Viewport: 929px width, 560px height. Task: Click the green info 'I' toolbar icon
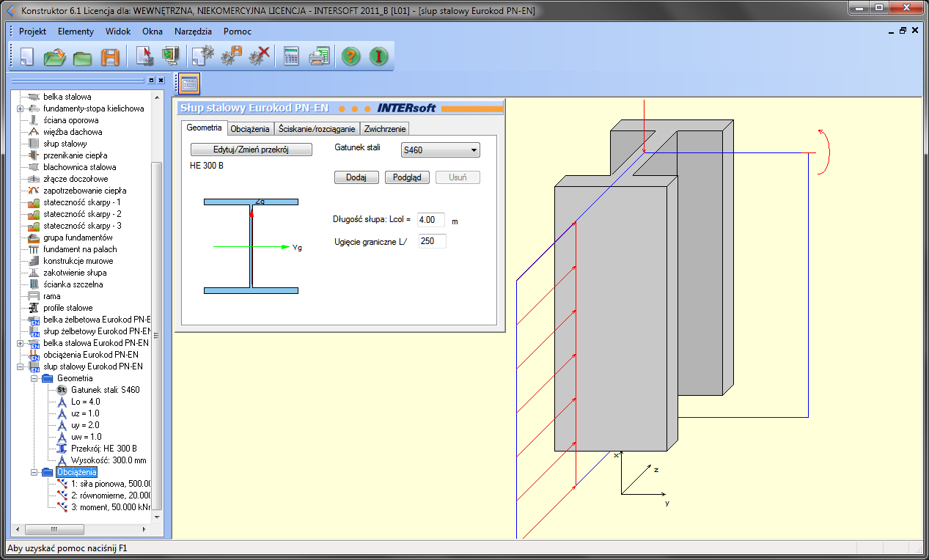(378, 56)
